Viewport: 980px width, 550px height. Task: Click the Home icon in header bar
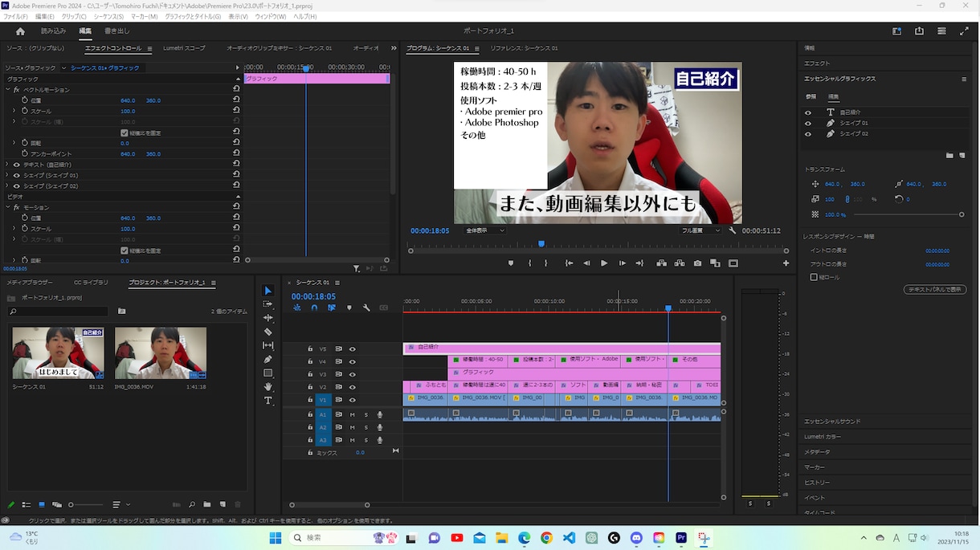(20, 31)
